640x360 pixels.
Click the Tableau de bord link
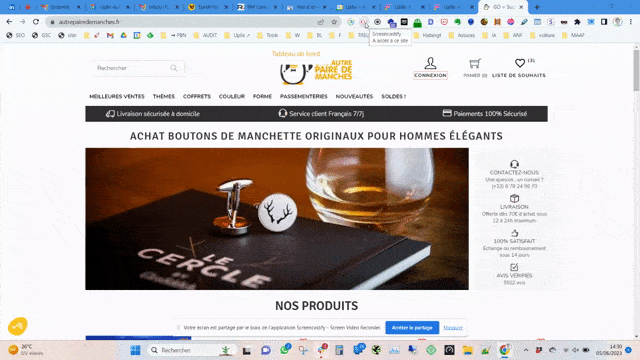coord(296,54)
